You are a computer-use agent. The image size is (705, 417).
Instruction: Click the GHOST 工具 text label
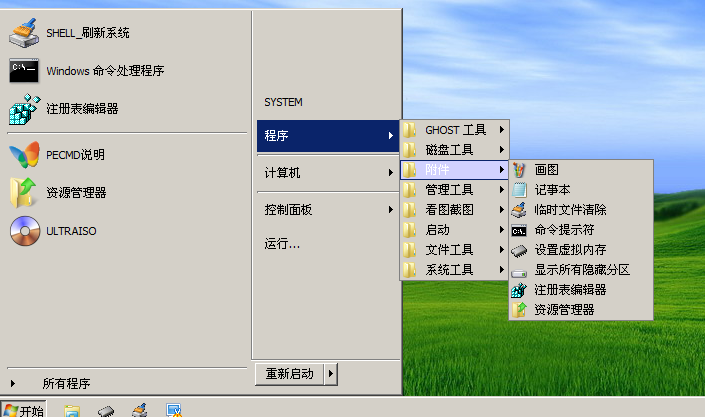coord(455,130)
